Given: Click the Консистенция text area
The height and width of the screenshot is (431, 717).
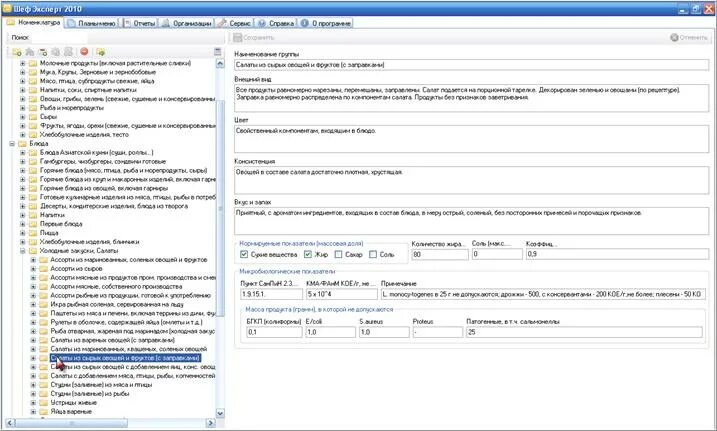Looking at the screenshot, I should pos(471,180).
